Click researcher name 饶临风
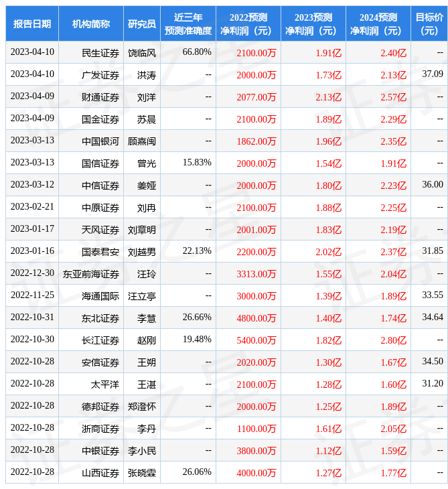 point(141,53)
